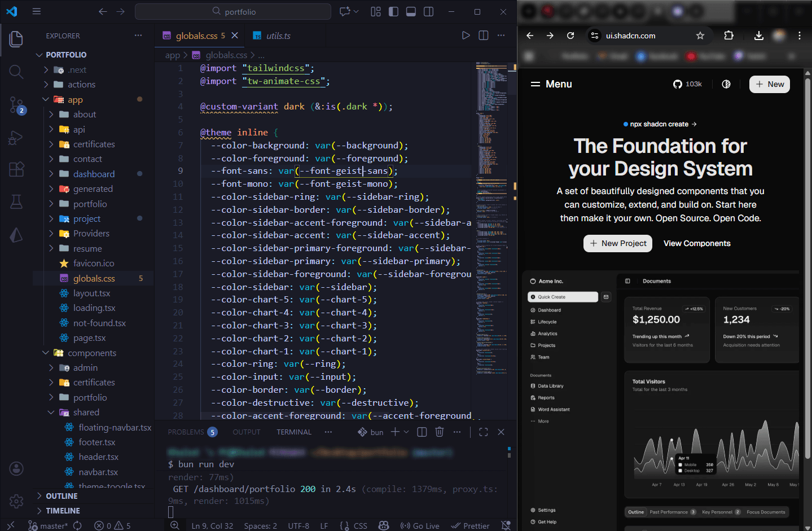Collapse the components folder
Image resolution: width=812 pixels, height=531 pixels.
91,353
